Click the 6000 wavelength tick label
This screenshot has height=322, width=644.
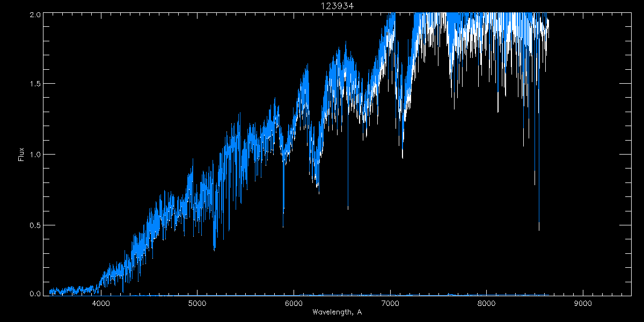[294, 303]
